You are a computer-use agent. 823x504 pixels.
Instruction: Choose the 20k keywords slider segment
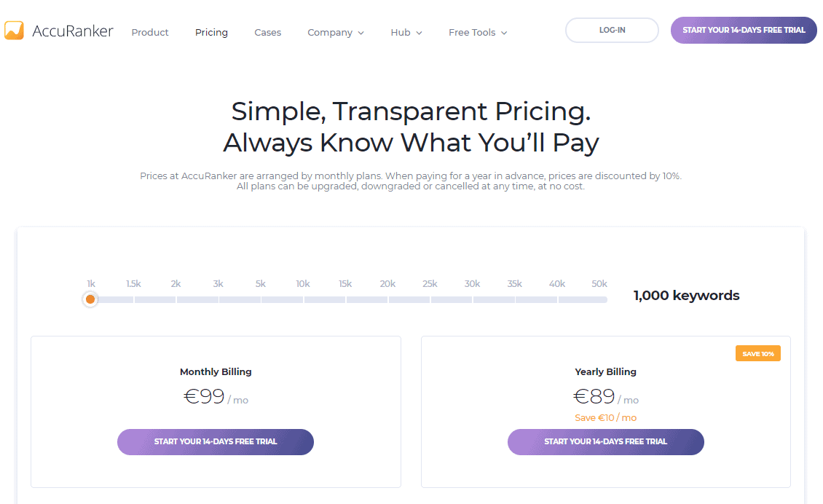click(x=388, y=299)
